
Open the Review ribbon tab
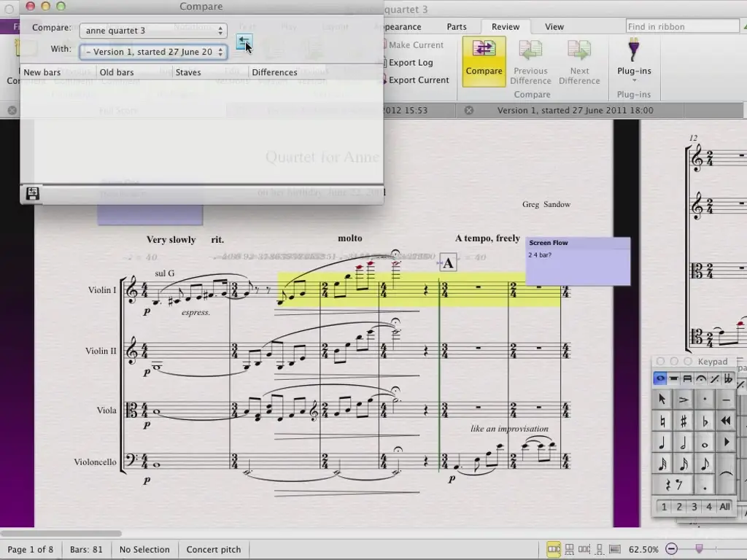(506, 27)
